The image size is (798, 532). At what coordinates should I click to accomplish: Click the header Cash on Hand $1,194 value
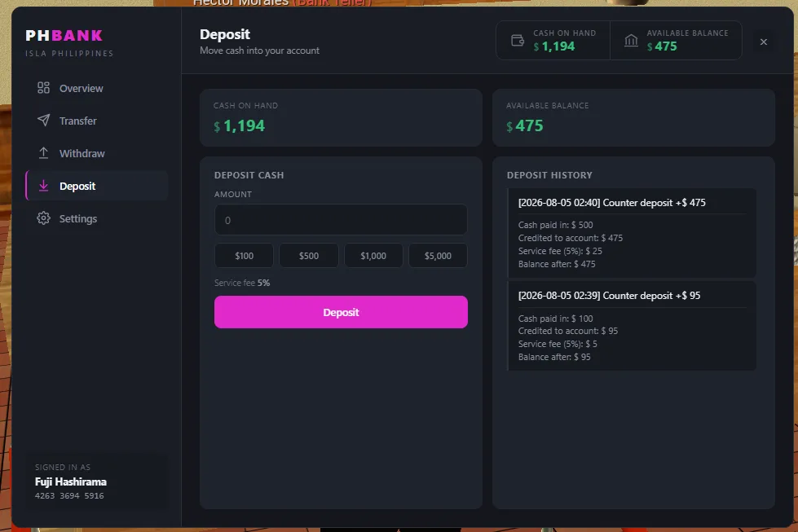coord(554,46)
